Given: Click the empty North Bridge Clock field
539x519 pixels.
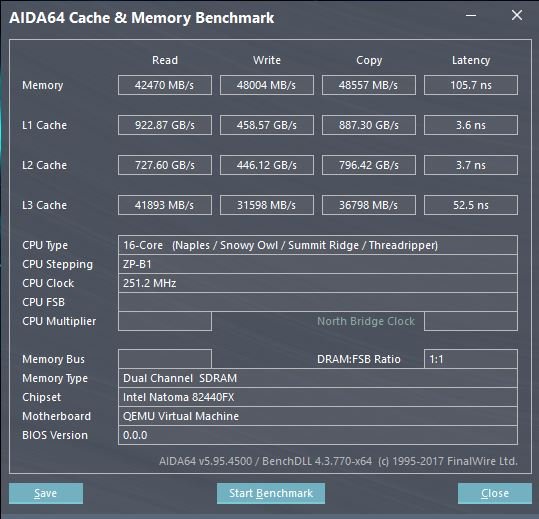Looking at the screenshot, I should [471, 321].
